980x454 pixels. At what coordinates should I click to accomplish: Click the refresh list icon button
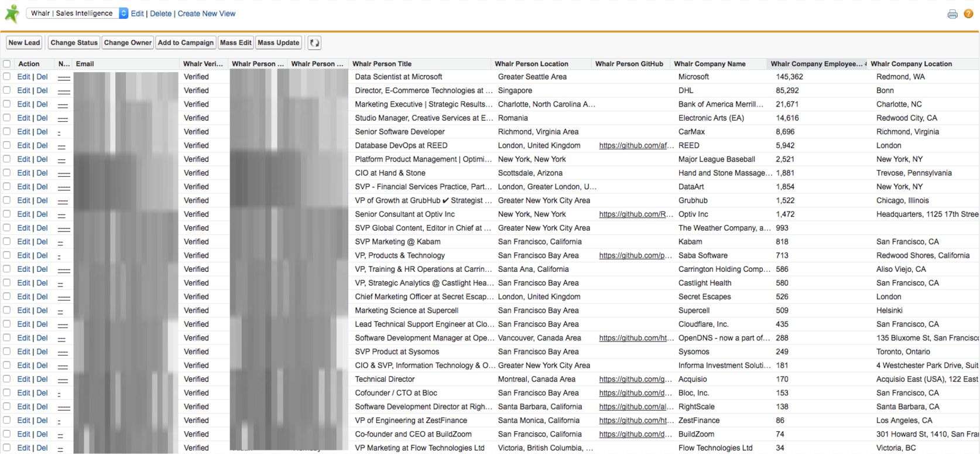pos(314,43)
